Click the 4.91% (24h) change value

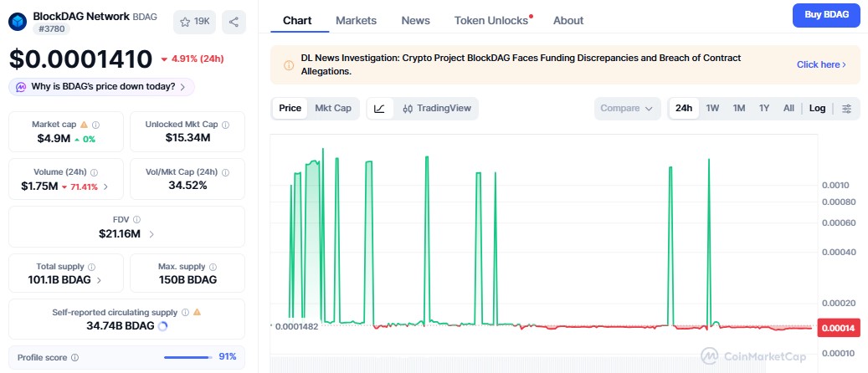[x=197, y=59]
